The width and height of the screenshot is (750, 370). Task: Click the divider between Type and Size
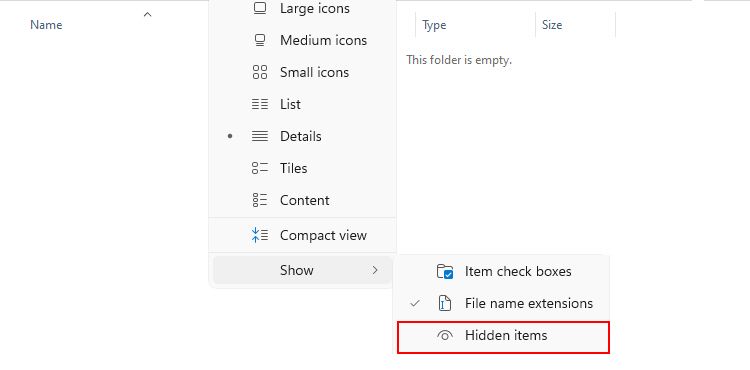[535, 25]
